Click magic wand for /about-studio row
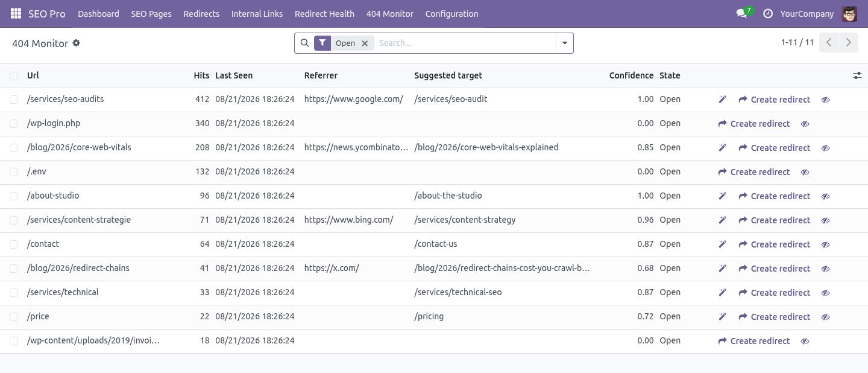Screen dimensions: 868x373 pos(722,196)
